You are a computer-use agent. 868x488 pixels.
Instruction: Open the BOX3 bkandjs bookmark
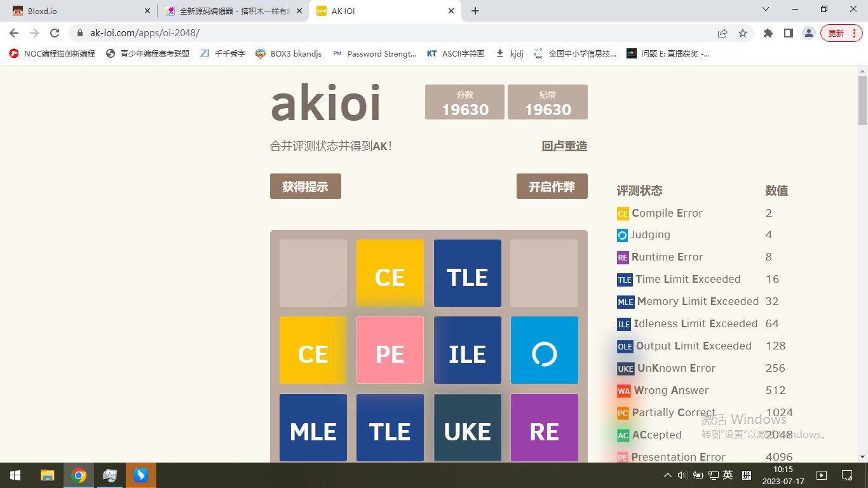[x=288, y=54]
